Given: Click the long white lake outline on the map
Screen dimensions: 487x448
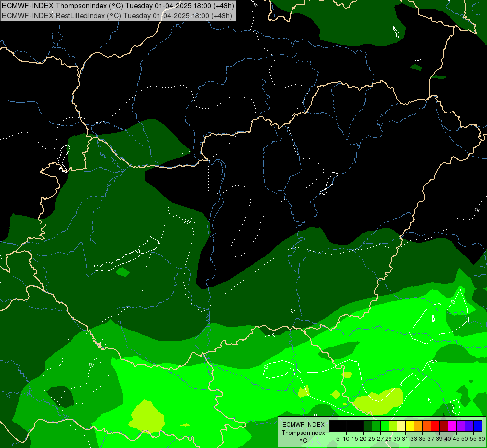Looking at the screenshot, I should pyautogui.click(x=126, y=254).
